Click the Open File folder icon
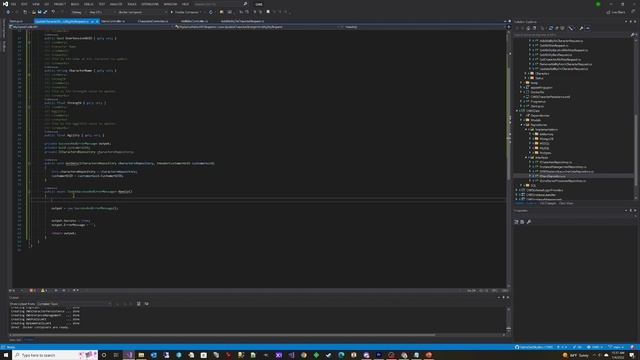The height and width of the screenshot is (360, 640). [33, 12]
